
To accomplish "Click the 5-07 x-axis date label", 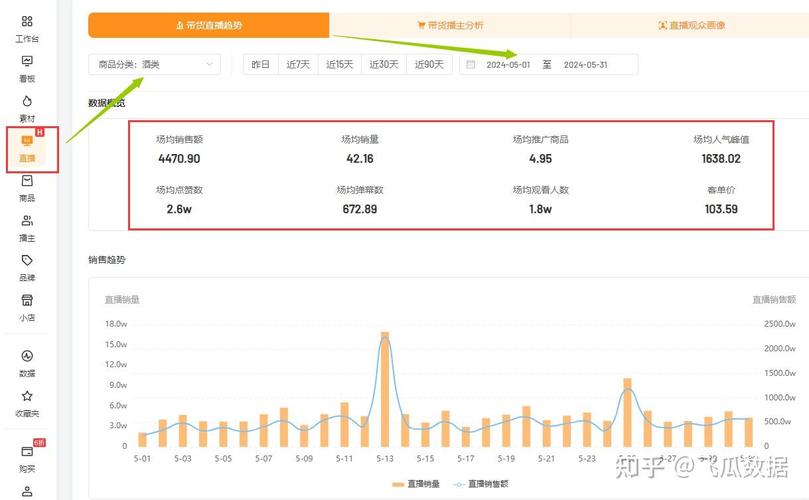I will pyautogui.click(x=264, y=458).
